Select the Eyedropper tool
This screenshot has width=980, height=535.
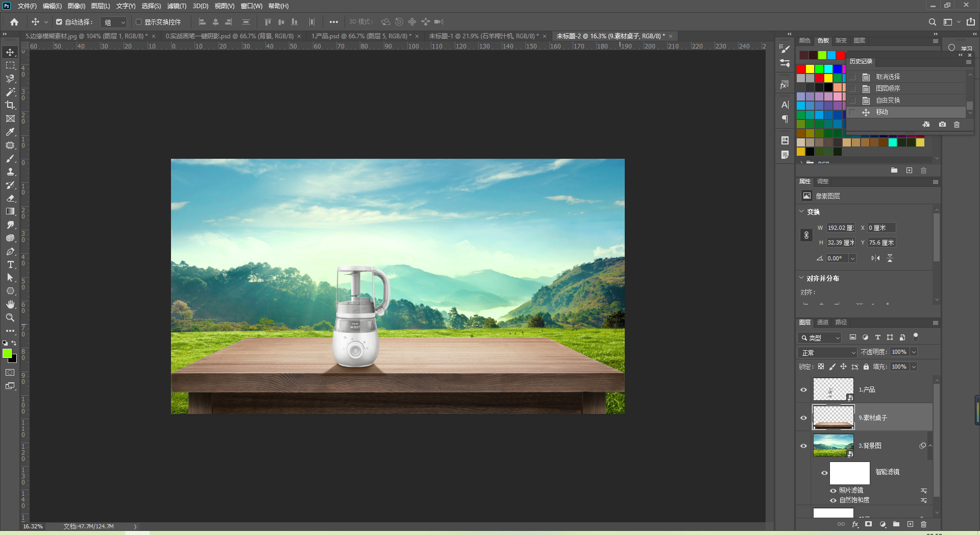coord(10,132)
